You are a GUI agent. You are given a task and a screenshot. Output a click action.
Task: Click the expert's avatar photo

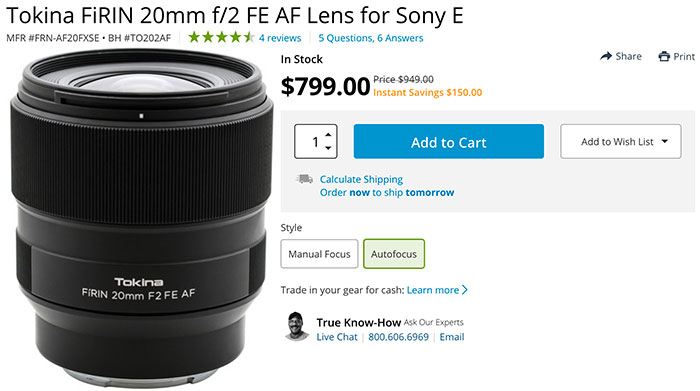tap(297, 326)
